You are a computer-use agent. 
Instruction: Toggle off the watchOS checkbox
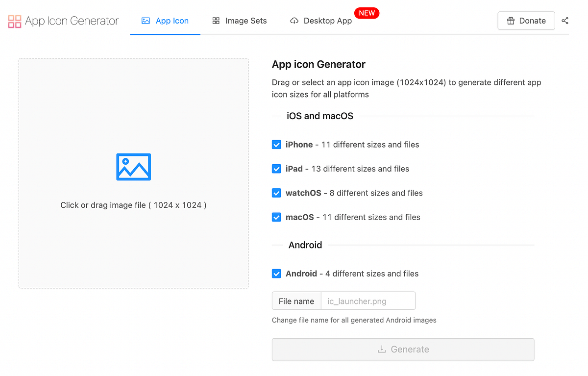[x=276, y=193]
